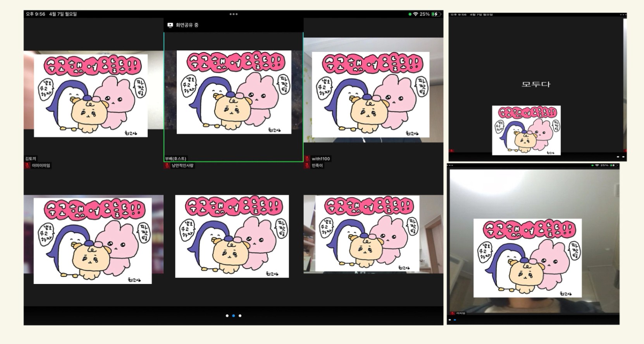The height and width of the screenshot is (344, 644).
Task: Go to the first page dot in the main window
Action: [x=227, y=316]
